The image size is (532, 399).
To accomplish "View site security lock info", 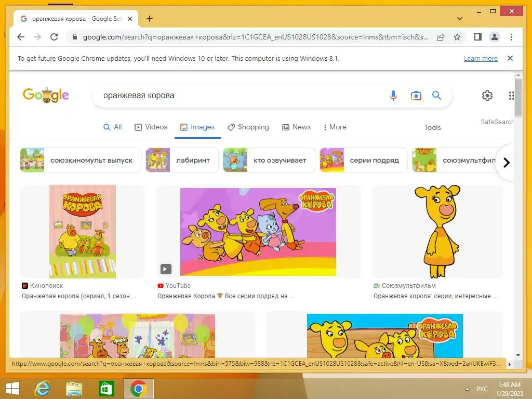I will pyautogui.click(x=75, y=37).
